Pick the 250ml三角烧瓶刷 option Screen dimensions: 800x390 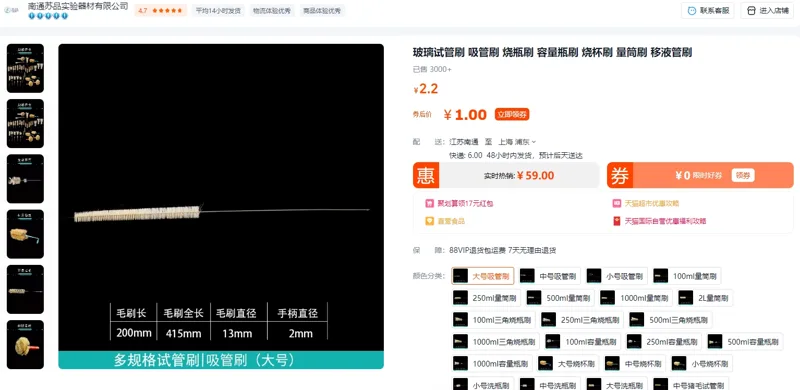582,320
